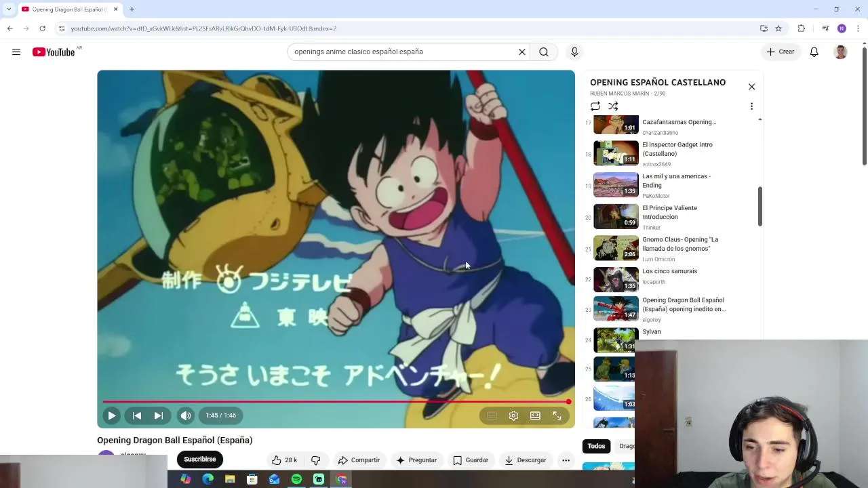Open a new browser tab

pyautogui.click(x=132, y=9)
